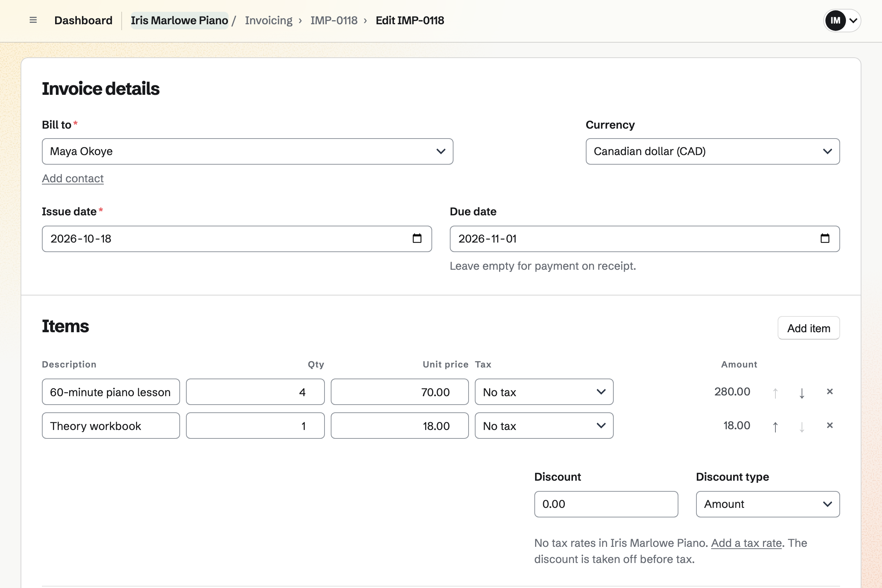Follow the Add contact link
882x588 pixels.
73,179
